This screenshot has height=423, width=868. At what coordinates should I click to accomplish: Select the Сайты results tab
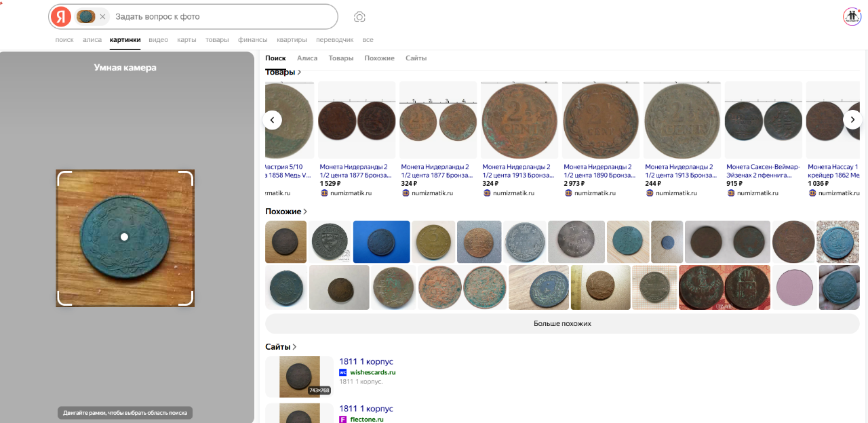[416, 58]
